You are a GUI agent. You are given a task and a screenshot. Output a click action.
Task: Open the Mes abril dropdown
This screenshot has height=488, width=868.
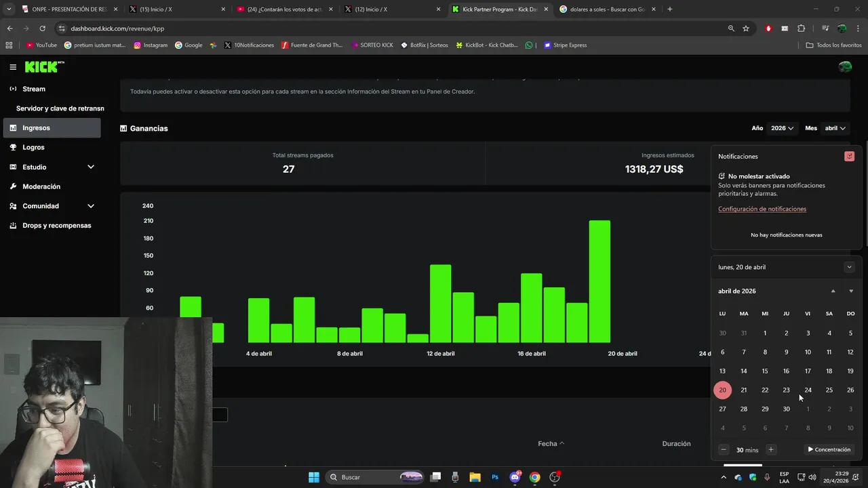tap(835, 128)
